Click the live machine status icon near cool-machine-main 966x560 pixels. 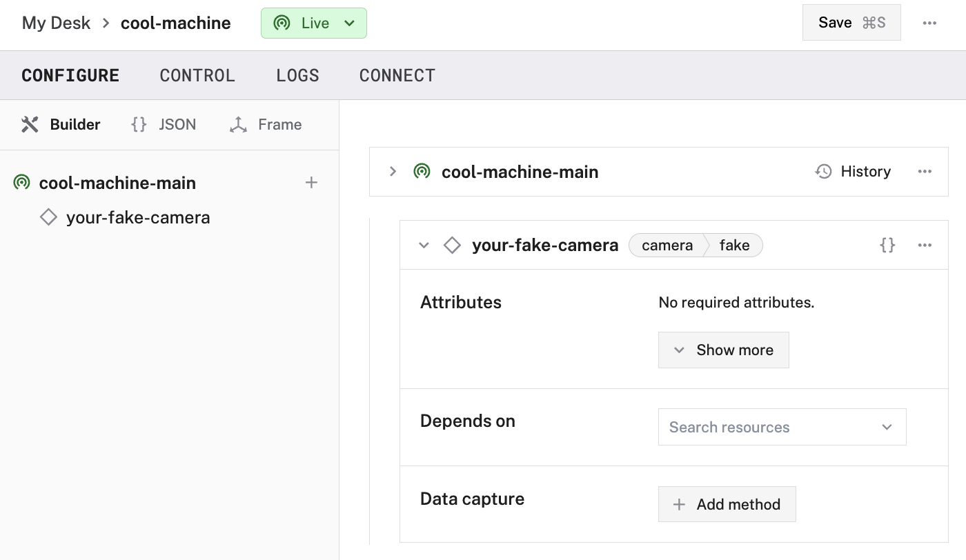[422, 171]
